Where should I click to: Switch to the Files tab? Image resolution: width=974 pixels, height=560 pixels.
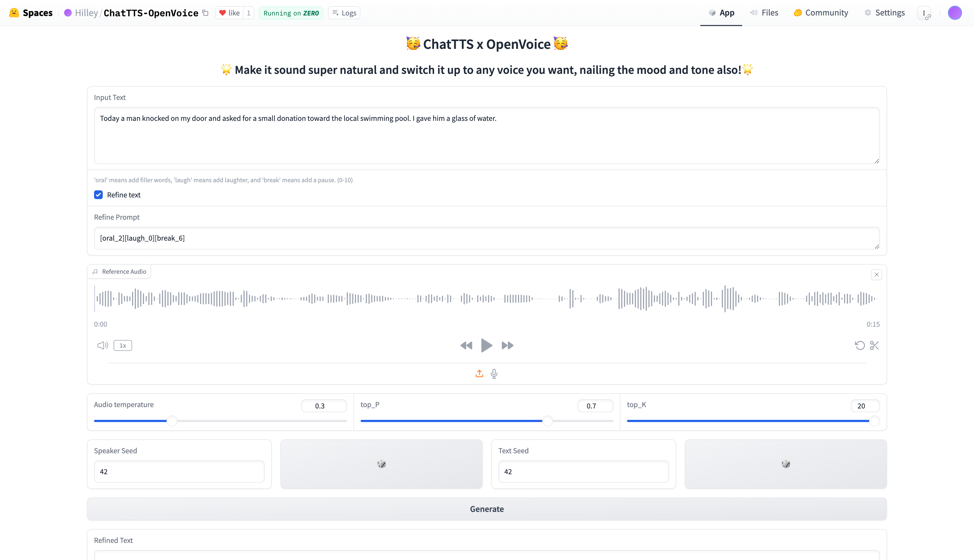coord(764,13)
